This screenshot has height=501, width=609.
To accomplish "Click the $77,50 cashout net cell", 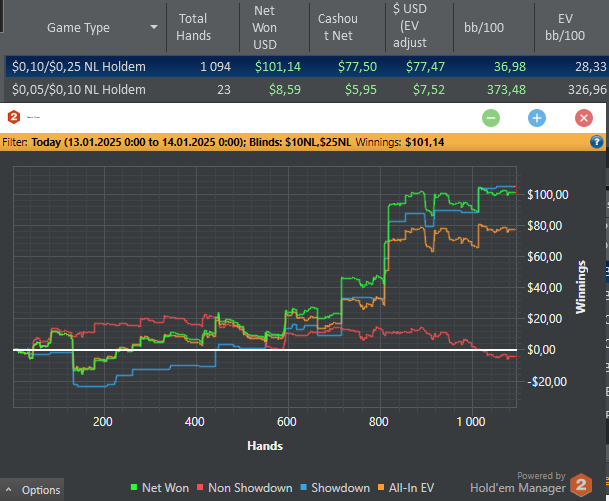I will click(357, 67).
